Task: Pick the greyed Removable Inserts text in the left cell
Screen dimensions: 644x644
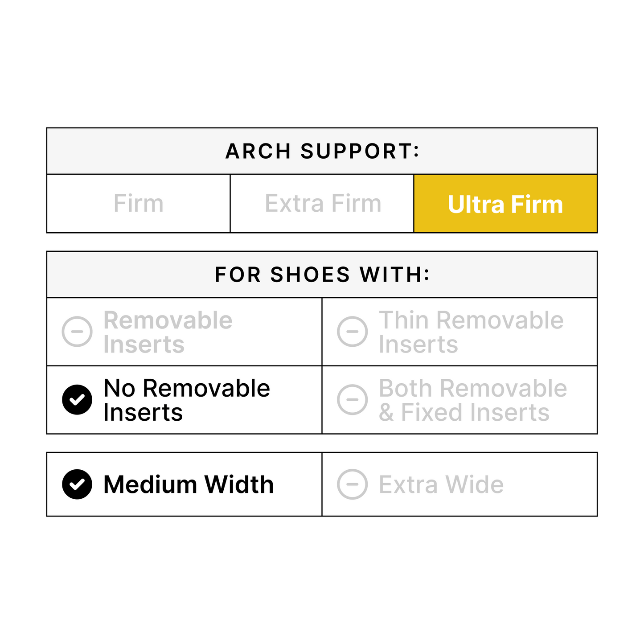Action: (168, 332)
